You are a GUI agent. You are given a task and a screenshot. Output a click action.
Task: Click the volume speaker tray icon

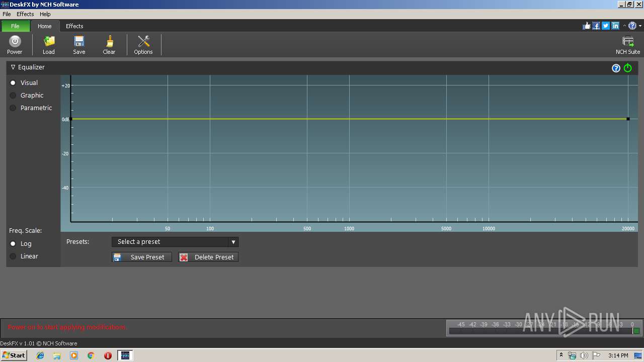584,355
